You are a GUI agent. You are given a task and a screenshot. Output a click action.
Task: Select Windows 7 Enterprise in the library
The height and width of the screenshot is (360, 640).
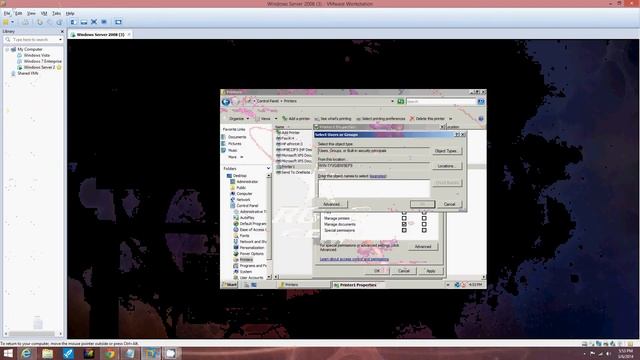coord(39,61)
